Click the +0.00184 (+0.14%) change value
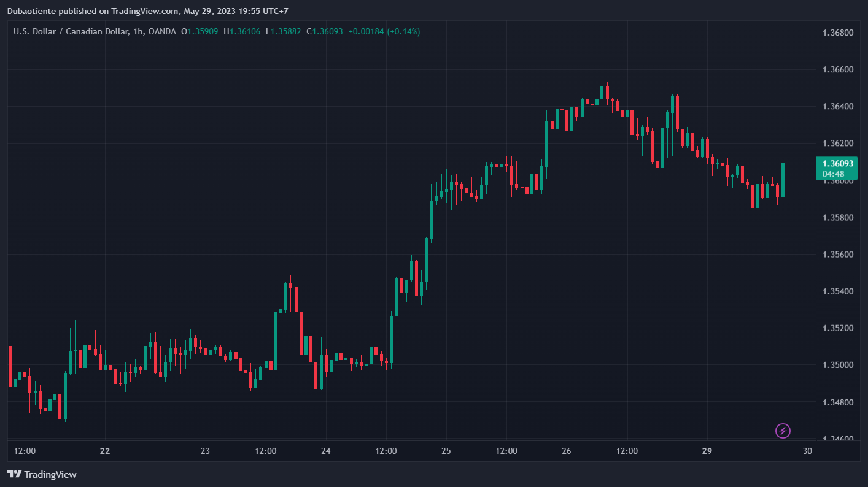The height and width of the screenshot is (487, 868). pyautogui.click(x=384, y=31)
